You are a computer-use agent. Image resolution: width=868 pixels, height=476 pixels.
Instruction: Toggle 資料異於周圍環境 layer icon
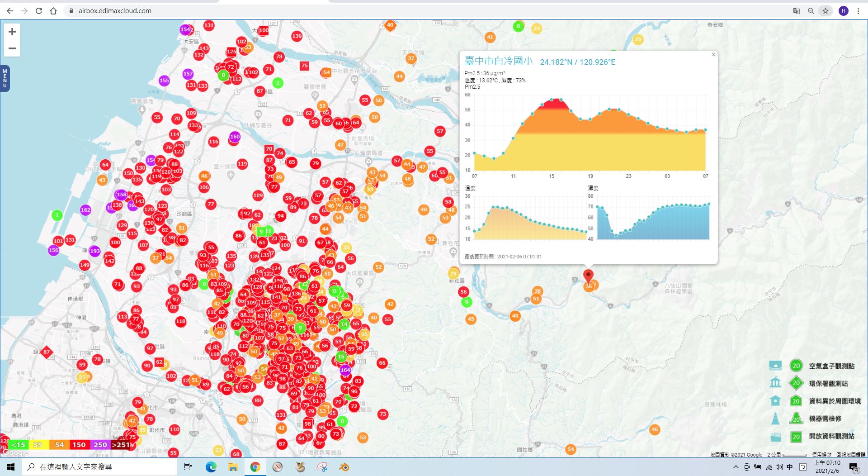tap(775, 401)
